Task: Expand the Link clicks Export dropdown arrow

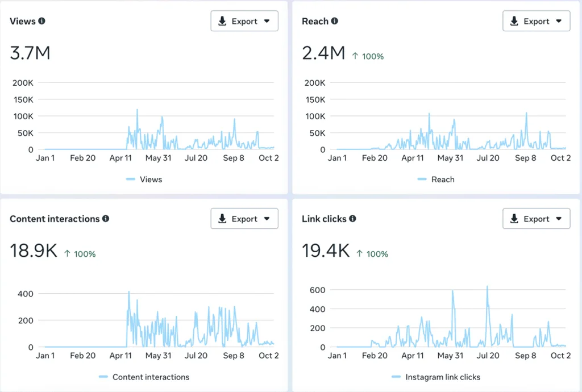Action: (559, 219)
